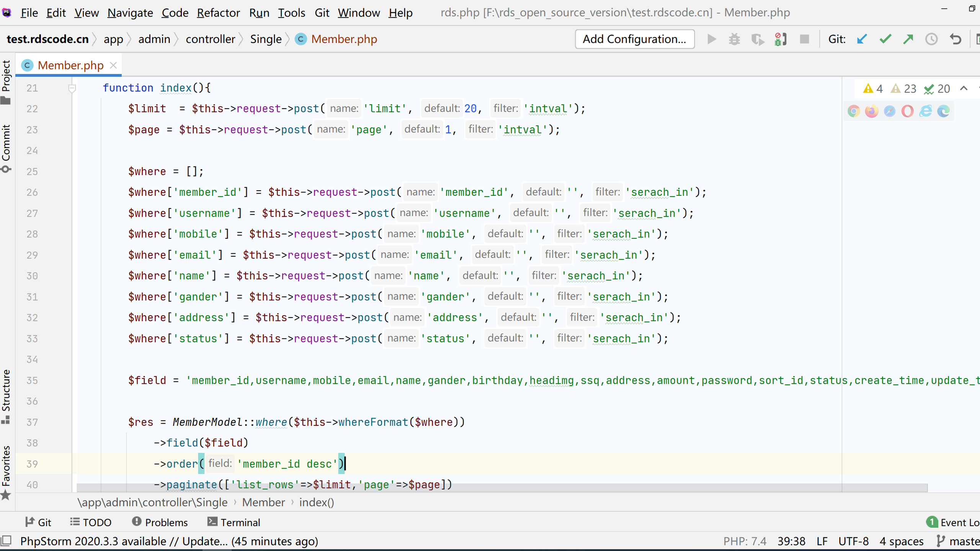Click editor horizontal scrollbar
This screenshot has width=980, height=551.
click(501, 488)
